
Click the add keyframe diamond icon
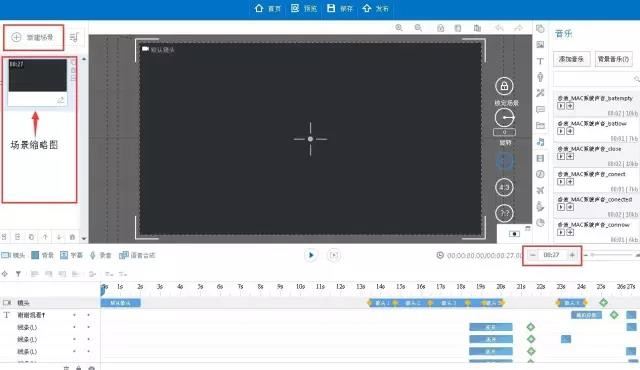pyautogui.click(x=5, y=274)
